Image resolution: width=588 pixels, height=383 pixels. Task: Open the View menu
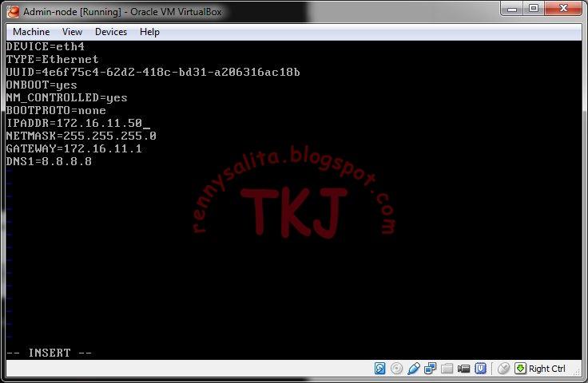72,32
